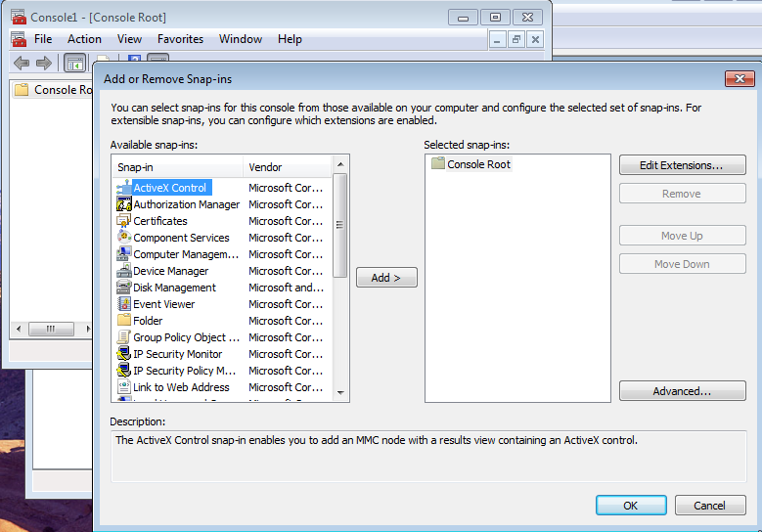The height and width of the screenshot is (532, 762).
Task: Select the Certificates snap-in icon
Action: [124, 221]
